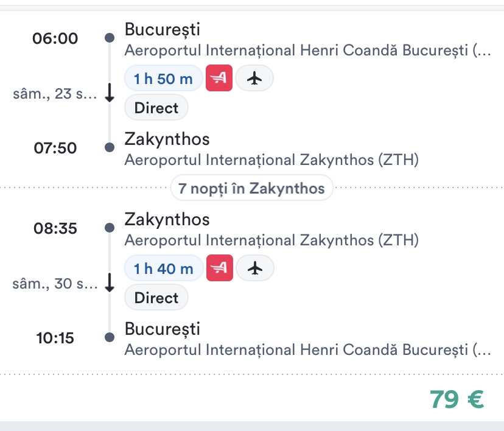The image size is (504, 431).
Task: Click the plane icon on return flight
Action: pyautogui.click(x=254, y=268)
